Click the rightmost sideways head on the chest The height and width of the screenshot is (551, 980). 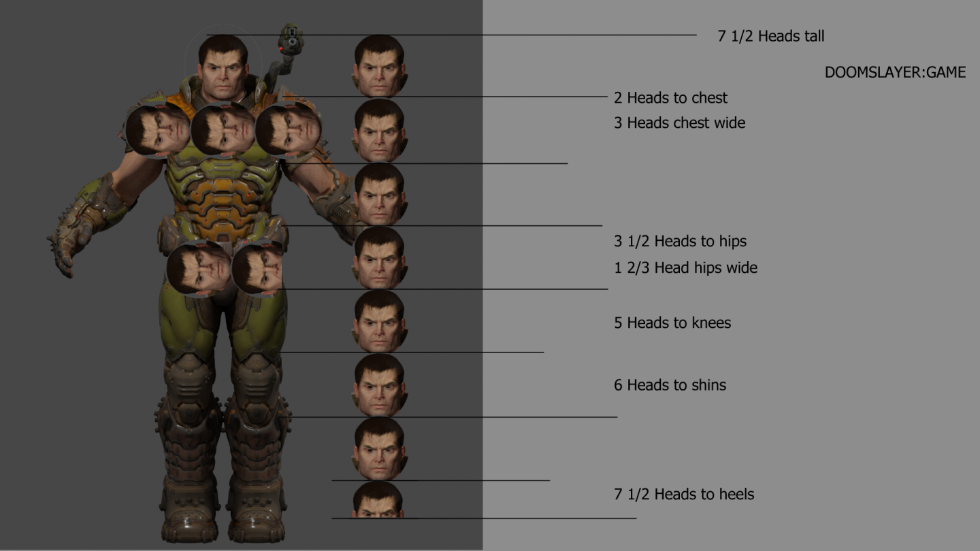[289, 129]
